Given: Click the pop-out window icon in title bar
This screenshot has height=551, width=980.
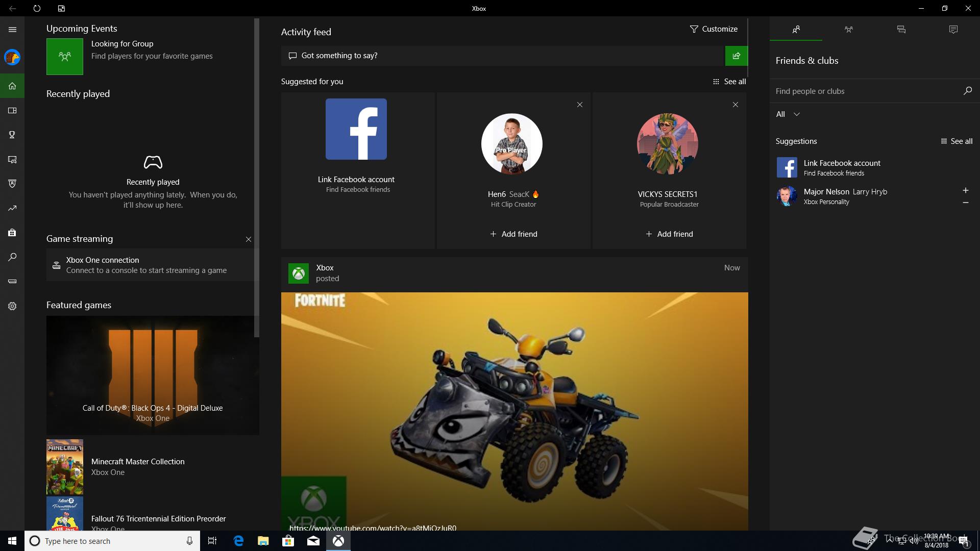Looking at the screenshot, I should point(61,8).
